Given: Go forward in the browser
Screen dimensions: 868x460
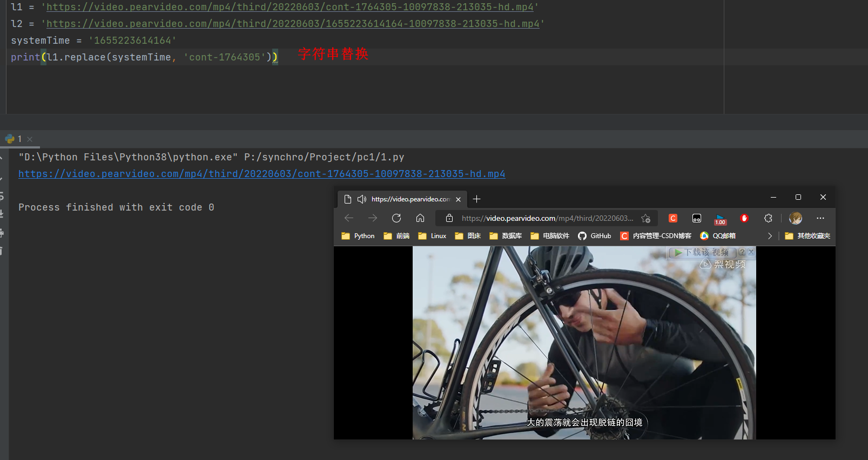Looking at the screenshot, I should pos(373,218).
